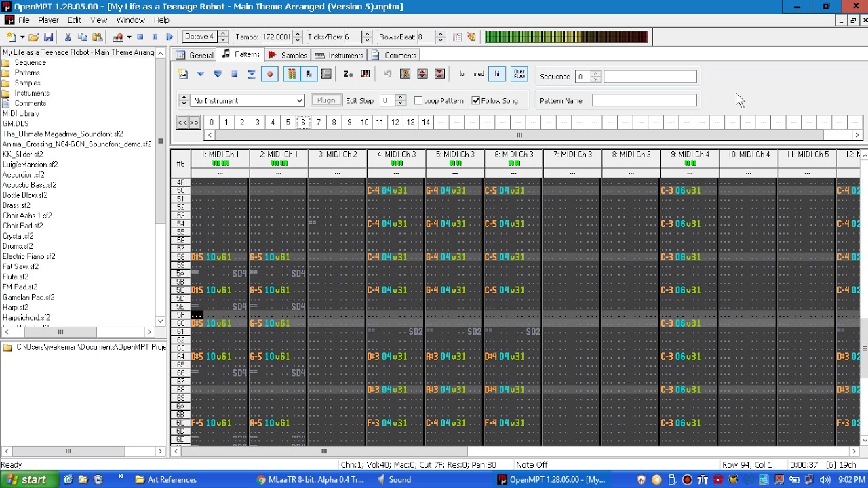868x488 pixels.
Task: Open the File menu
Action: click(x=24, y=20)
